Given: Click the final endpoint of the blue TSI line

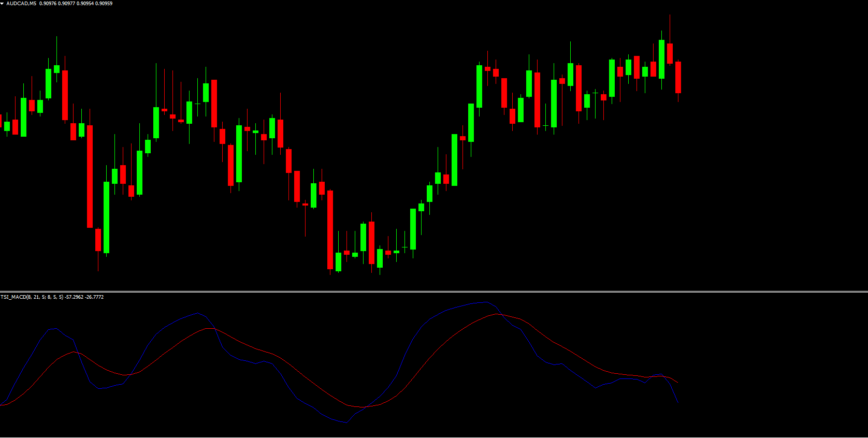Looking at the screenshot, I should coord(677,402).
